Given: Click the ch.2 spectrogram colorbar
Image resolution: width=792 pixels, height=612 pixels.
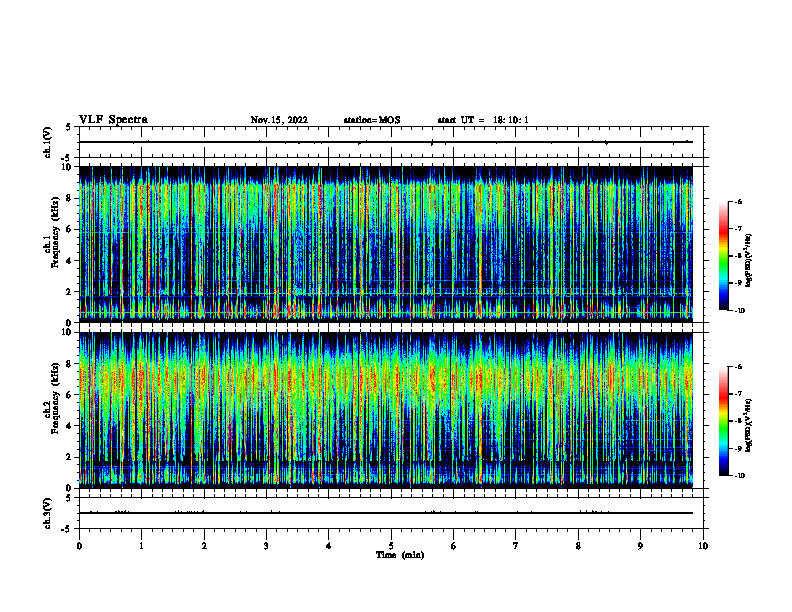Looking at the screenshot, I should pyautogui.click(x=724, y=421).
